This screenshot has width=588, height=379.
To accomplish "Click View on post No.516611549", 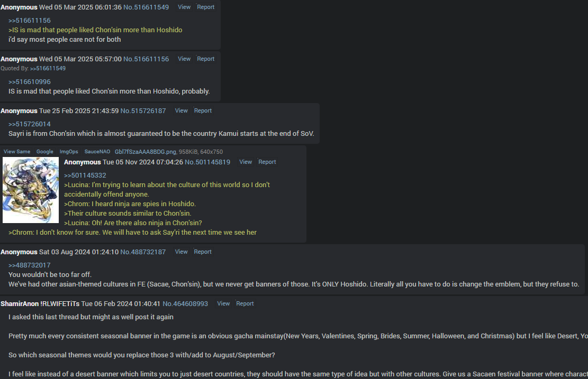I will click(x=184, y=7).
